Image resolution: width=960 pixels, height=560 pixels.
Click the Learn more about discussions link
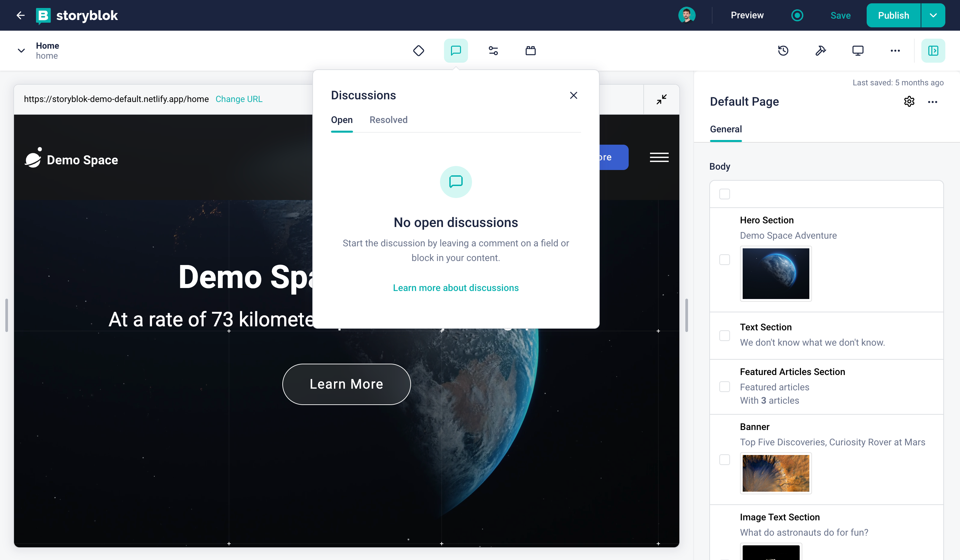(455, 288)
